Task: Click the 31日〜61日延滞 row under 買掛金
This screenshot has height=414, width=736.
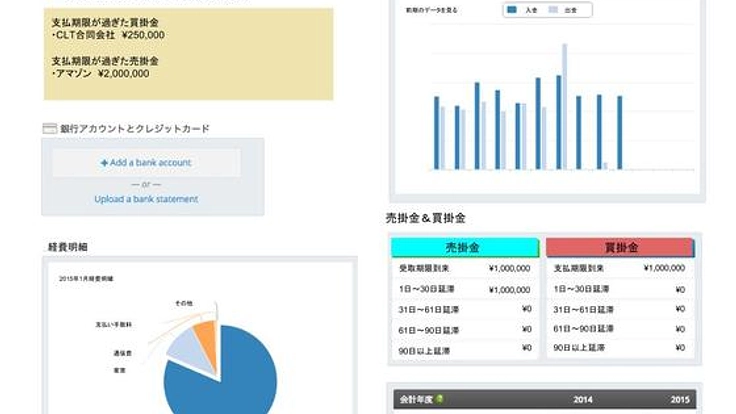Action: 620,309
